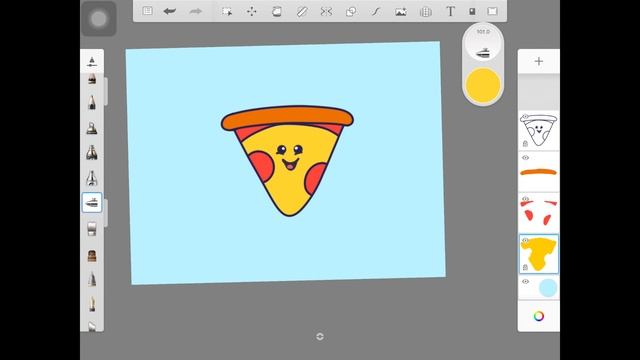Open the main menu list icon
Image resolution: width=640 pixels, height=360 pixels.
pos(147,11)
